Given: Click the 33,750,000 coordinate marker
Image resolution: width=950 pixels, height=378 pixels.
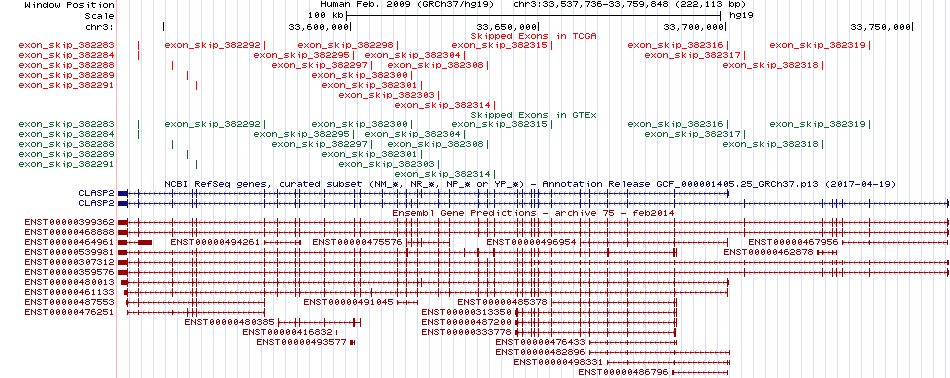Looking at the screenshot, I should (882, 27).
